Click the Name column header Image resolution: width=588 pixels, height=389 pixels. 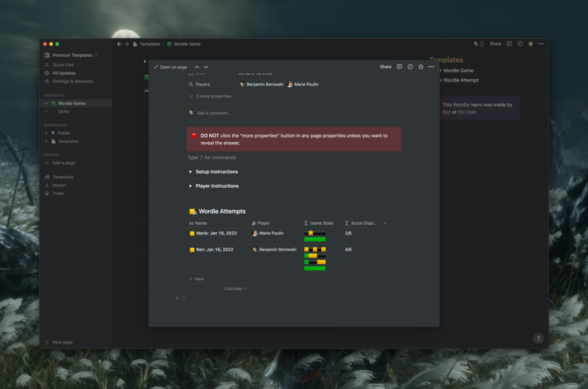tap(218, 223)
